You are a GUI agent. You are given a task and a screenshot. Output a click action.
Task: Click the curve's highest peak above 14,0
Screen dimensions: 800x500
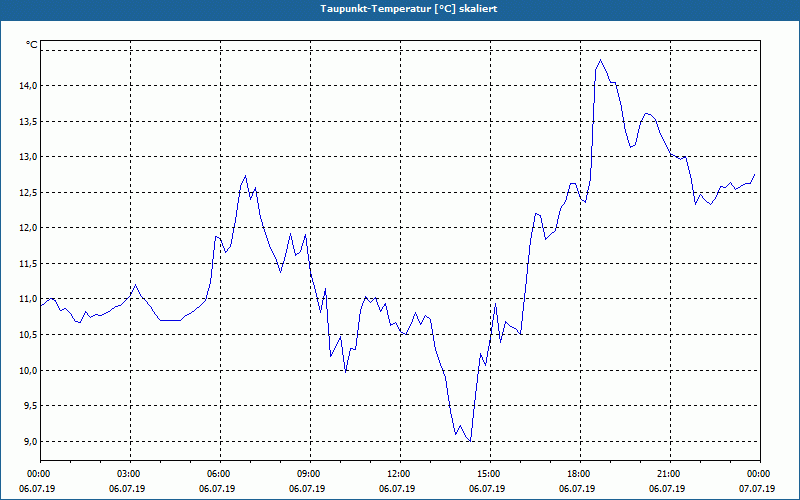[601, 60]
